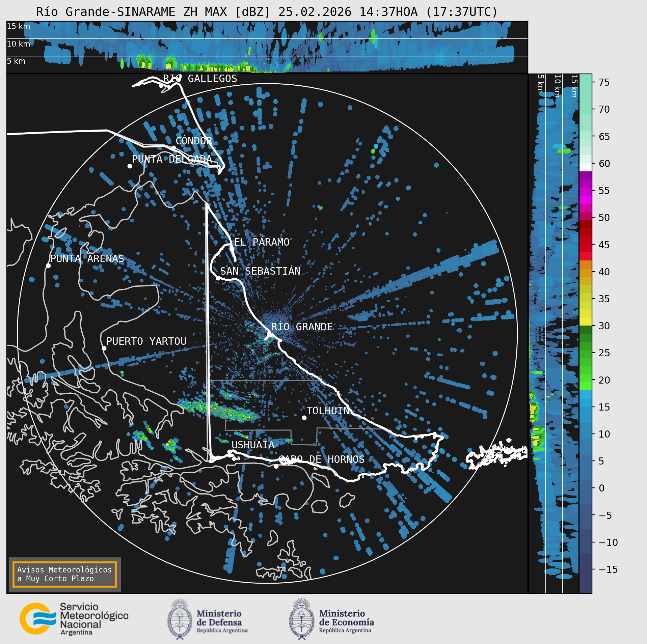647x644 pixels.
Task: Click the rotated 5 km label in side panel
Action: point(541,83)
